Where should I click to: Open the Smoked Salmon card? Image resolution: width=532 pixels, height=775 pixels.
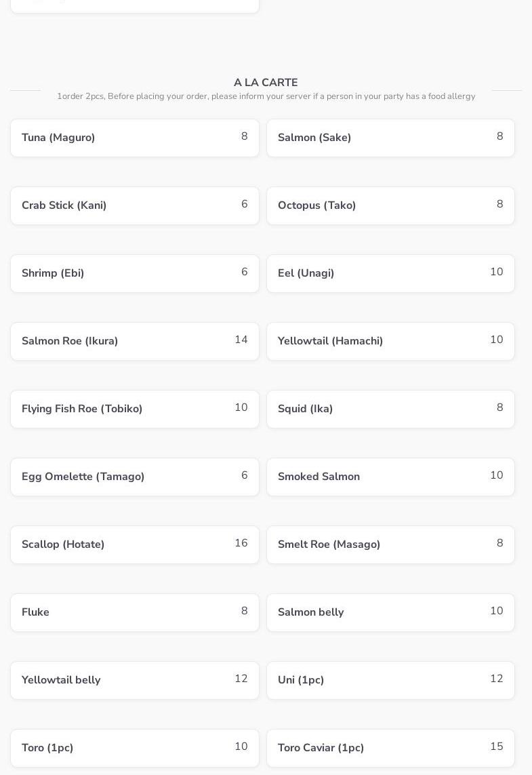coord(390,477)
